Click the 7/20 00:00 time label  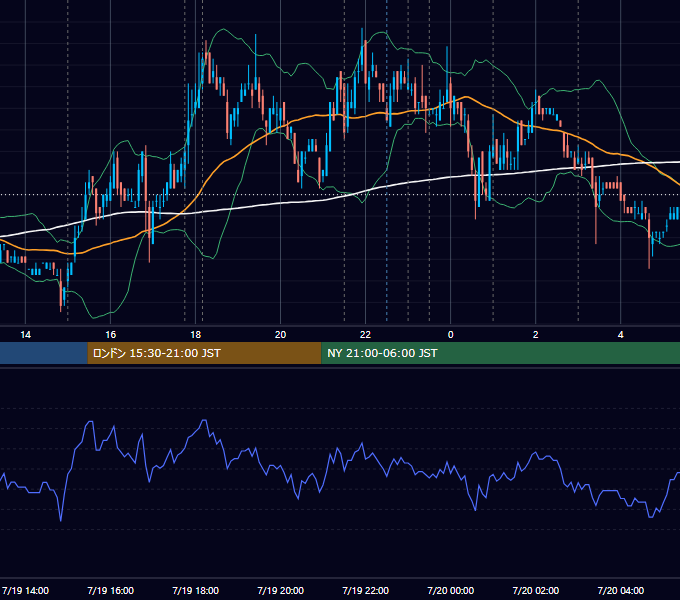tap(451, 590)
